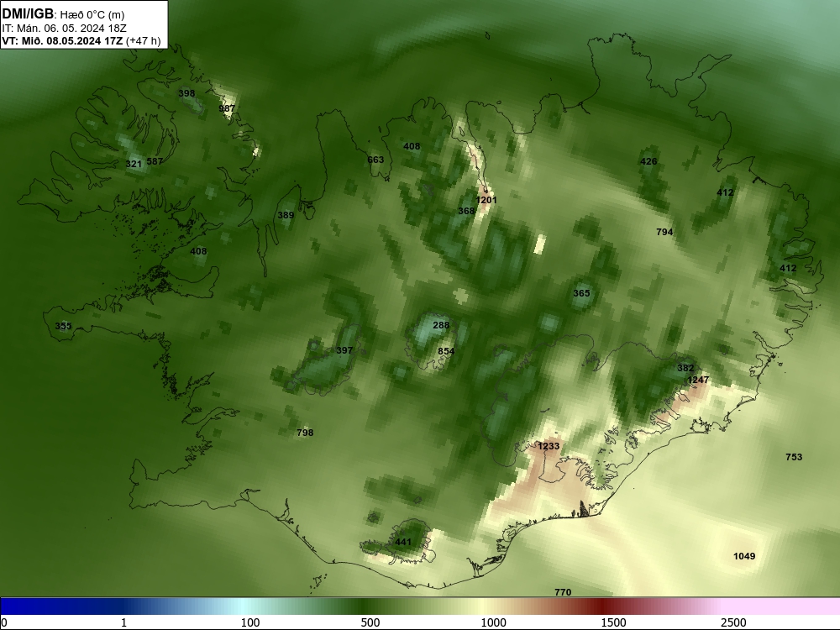
Task: Click the 288 value label
Action: coord(441,325)
